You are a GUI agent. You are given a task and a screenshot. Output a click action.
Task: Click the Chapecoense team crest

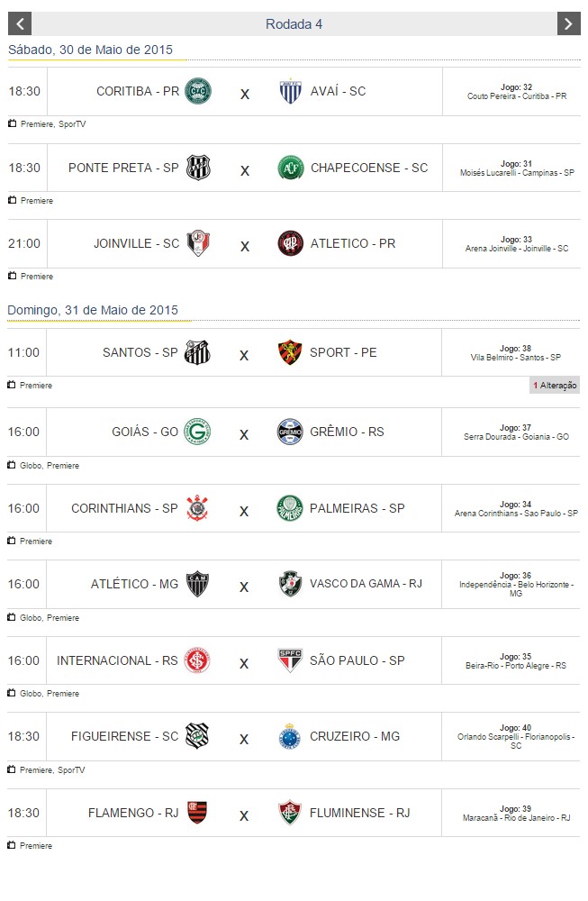click(x=290, y=168)
